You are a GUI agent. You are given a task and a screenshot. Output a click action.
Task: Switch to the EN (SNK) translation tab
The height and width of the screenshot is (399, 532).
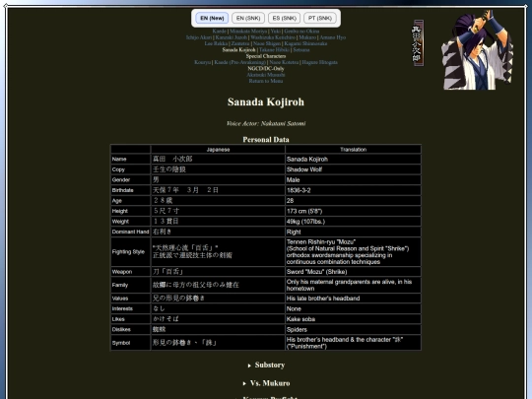point(248,18)
